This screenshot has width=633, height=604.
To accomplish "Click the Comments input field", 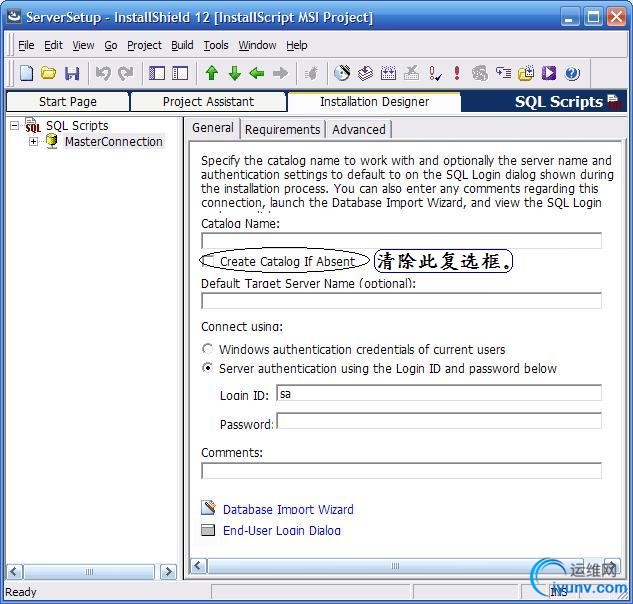I will [x=401, y=470].
